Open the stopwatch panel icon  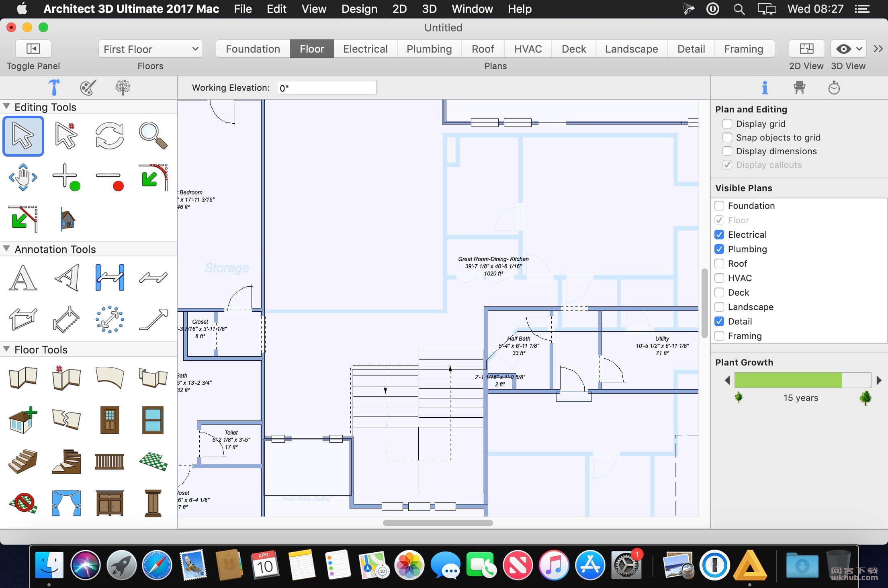(834, 87)
